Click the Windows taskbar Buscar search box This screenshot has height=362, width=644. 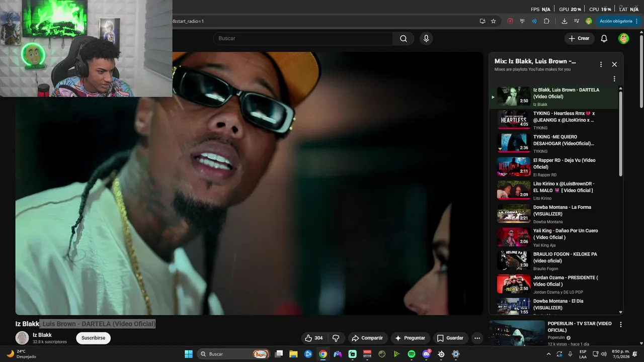pos(233,354)
